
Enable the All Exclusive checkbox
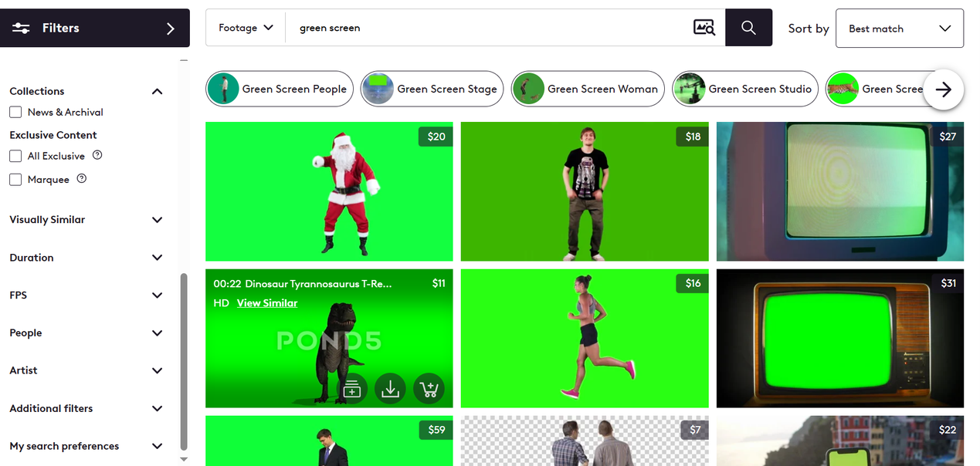(x=15, y=156)
